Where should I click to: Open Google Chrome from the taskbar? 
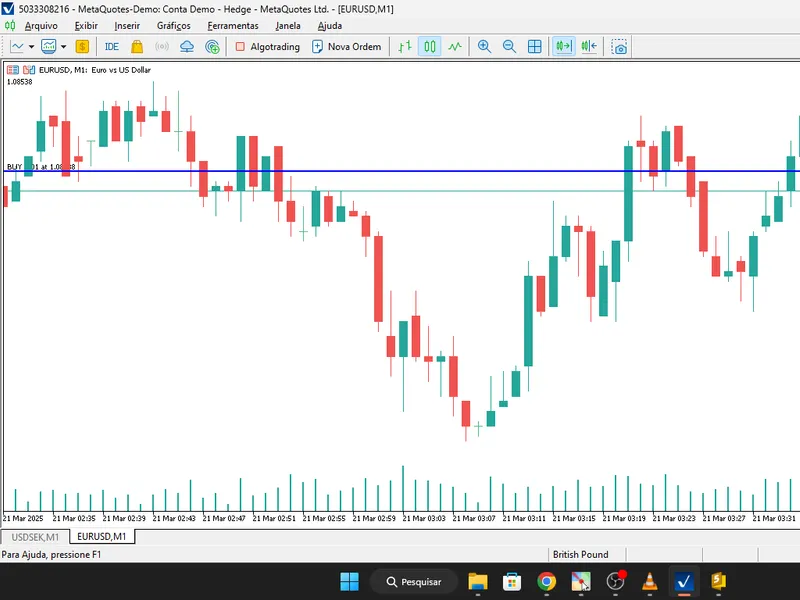(546, 582)
